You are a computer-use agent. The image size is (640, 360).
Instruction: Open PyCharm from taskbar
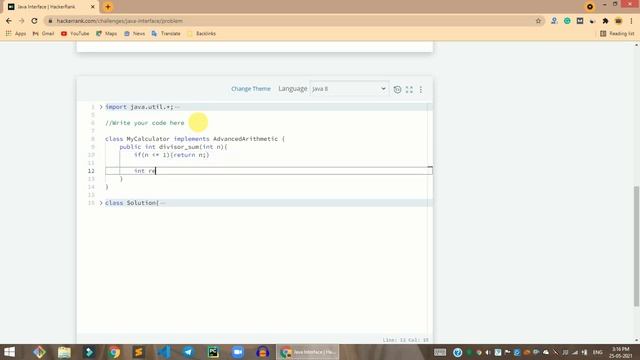click(x=213, y=352)
